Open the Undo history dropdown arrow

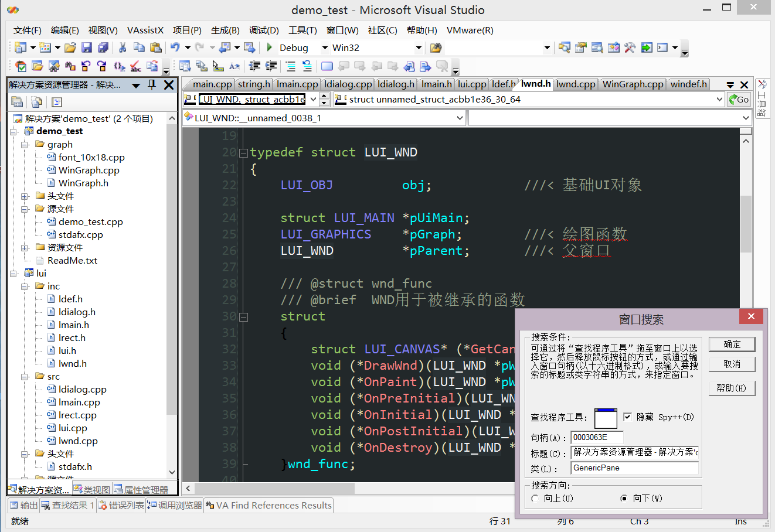click(188, 47)
